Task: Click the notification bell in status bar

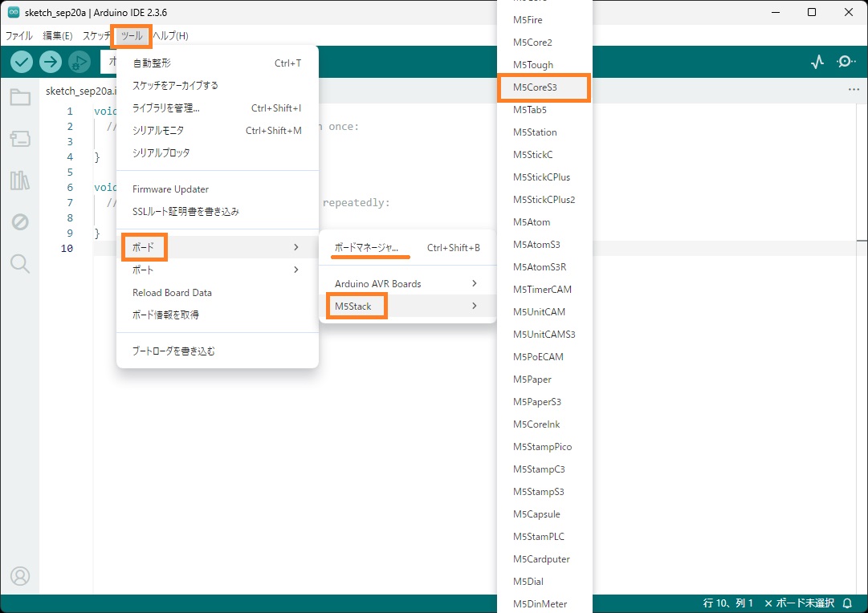Action: [847, 603]
